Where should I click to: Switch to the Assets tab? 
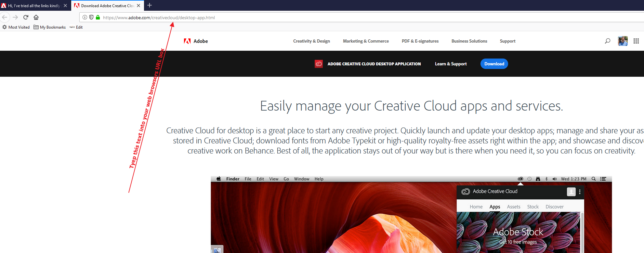tap(514, 207)
